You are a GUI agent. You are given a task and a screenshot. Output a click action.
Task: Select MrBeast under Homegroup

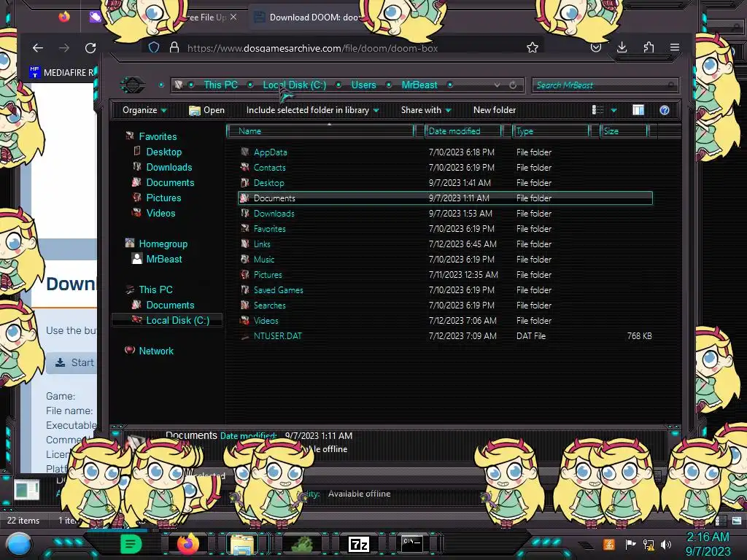point(164,259)
